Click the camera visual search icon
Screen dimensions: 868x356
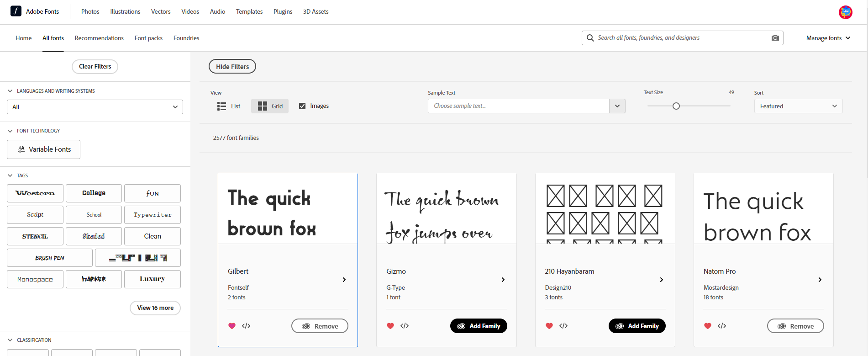click(775, 38)
